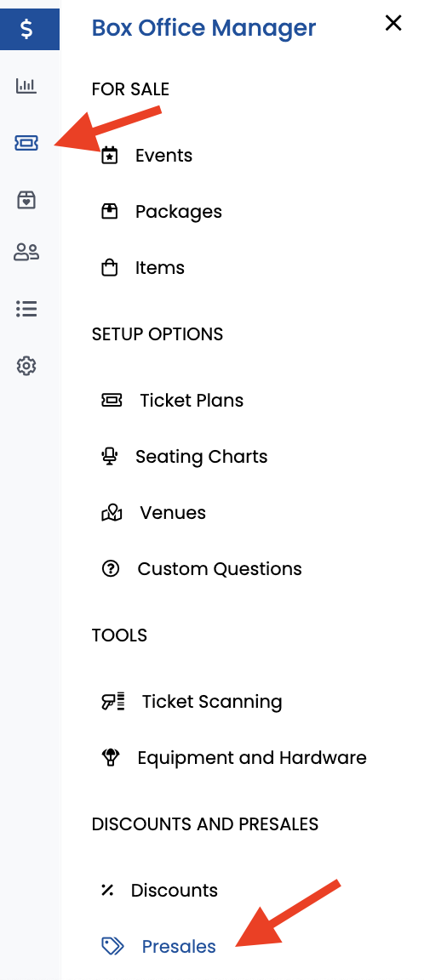Open the bulleted list sidebar icon
This screenshot has width=424, height=980.
coord(26,308)
